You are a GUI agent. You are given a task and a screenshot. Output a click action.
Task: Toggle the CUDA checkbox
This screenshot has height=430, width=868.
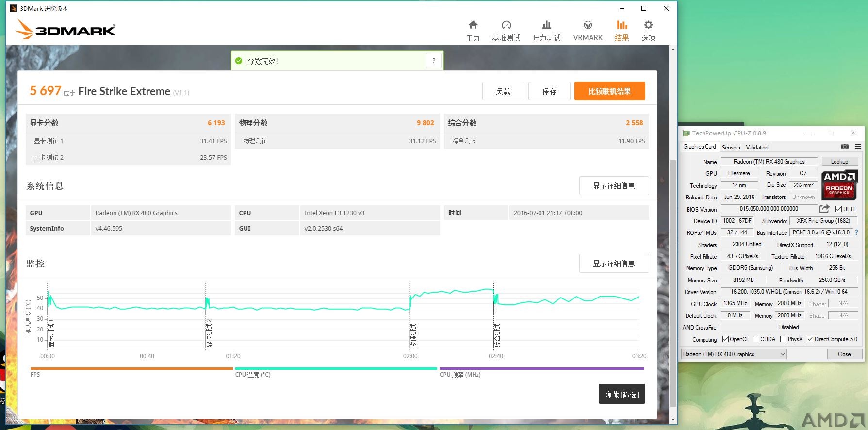756,339
